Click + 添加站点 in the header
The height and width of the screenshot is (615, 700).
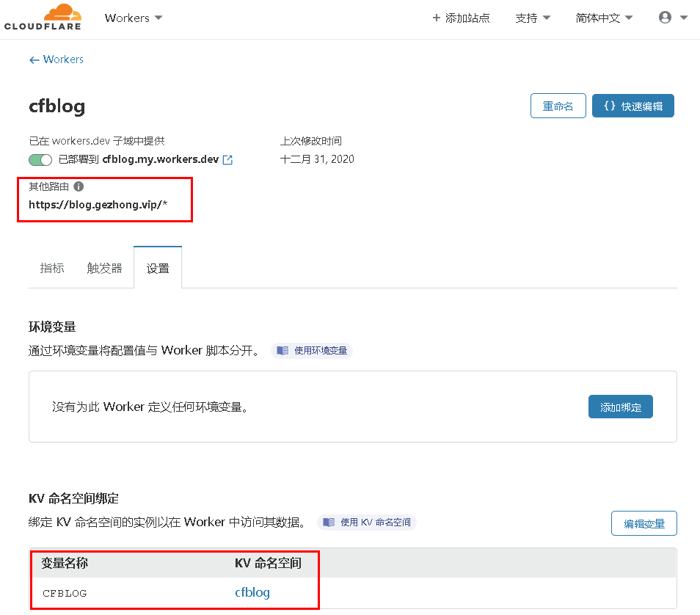click(x=461, y=18)
